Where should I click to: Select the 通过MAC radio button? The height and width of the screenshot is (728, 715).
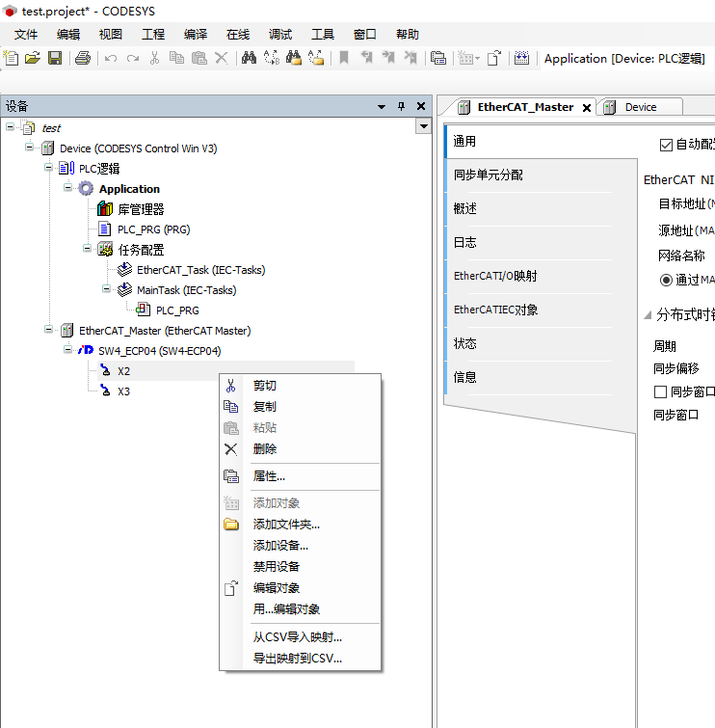tap(666, 280)
